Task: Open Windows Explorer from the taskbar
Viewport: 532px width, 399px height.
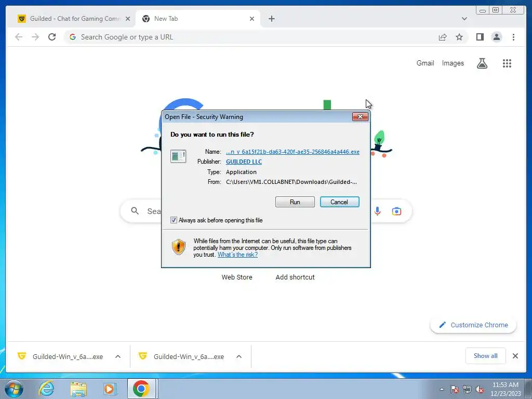Action: tap(78, 389)
